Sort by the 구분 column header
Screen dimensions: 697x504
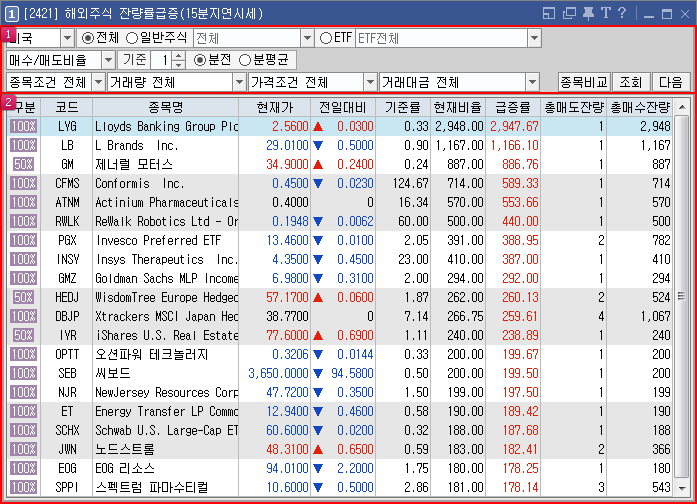tap(24, 107)
